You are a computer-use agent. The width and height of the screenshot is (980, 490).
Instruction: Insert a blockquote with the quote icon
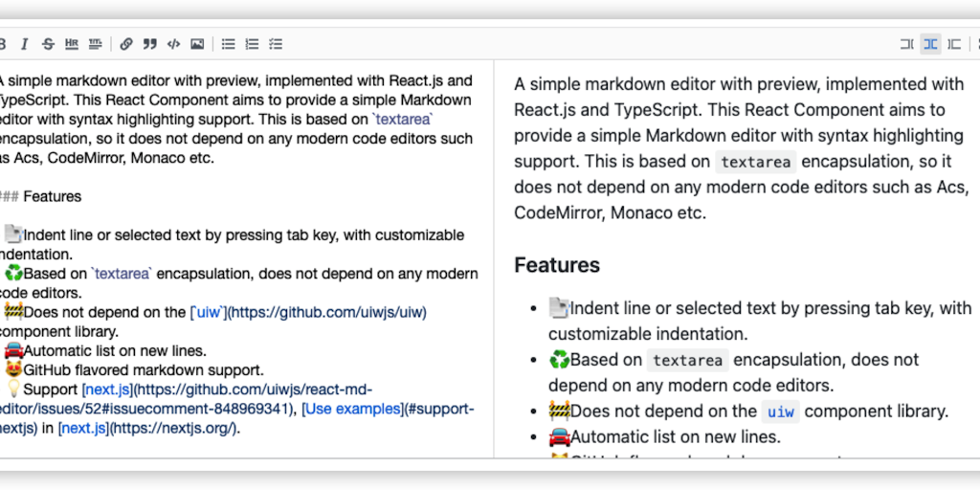pyautogui.click(x=149, y=44)
